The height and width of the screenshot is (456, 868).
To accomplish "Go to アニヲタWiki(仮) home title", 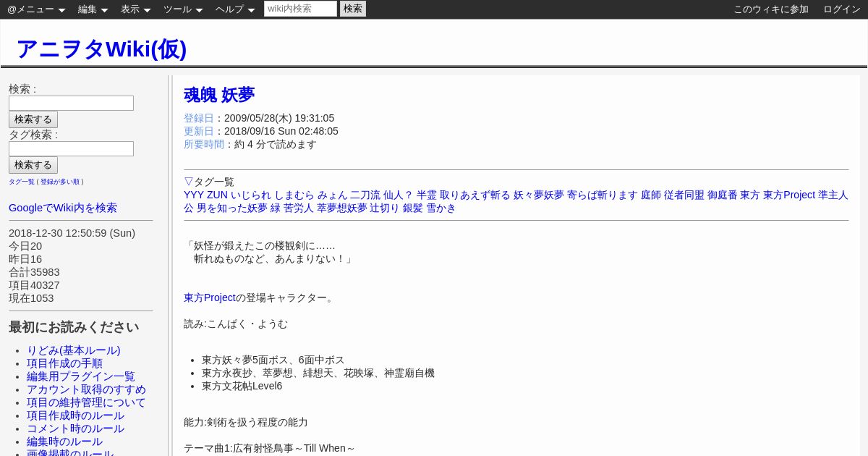I will pyautogui.click(x=101, y=48).
